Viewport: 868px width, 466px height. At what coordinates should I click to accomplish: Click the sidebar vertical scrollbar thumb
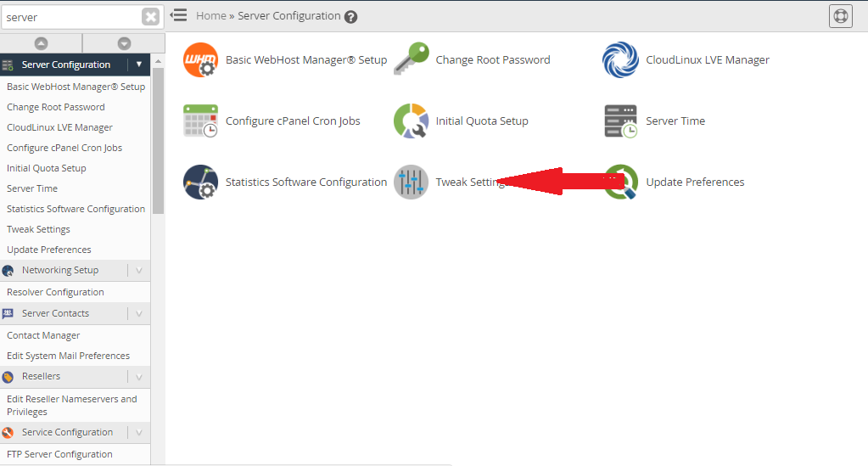click(x=159, y=141)
